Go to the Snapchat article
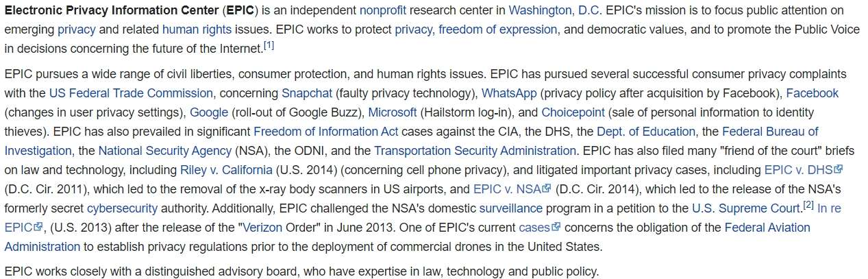Viewport: 868px width, 279px height. [307, 93]
